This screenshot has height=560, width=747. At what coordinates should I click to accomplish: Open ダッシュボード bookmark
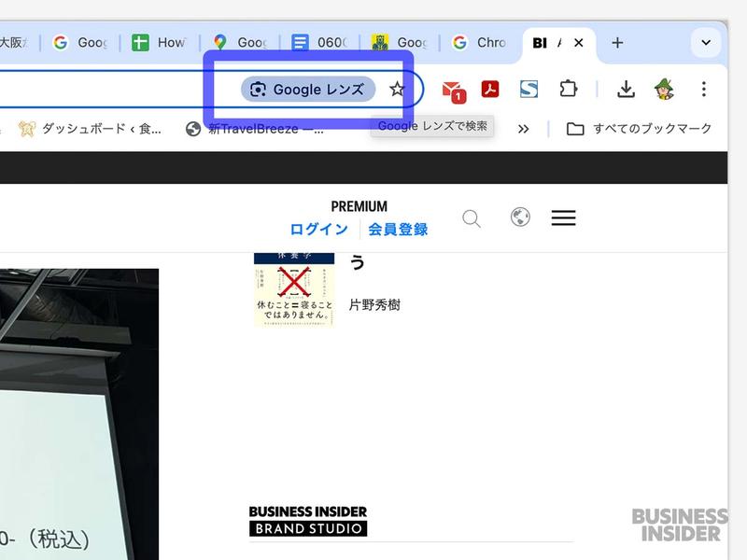click(x=90, y=129)
